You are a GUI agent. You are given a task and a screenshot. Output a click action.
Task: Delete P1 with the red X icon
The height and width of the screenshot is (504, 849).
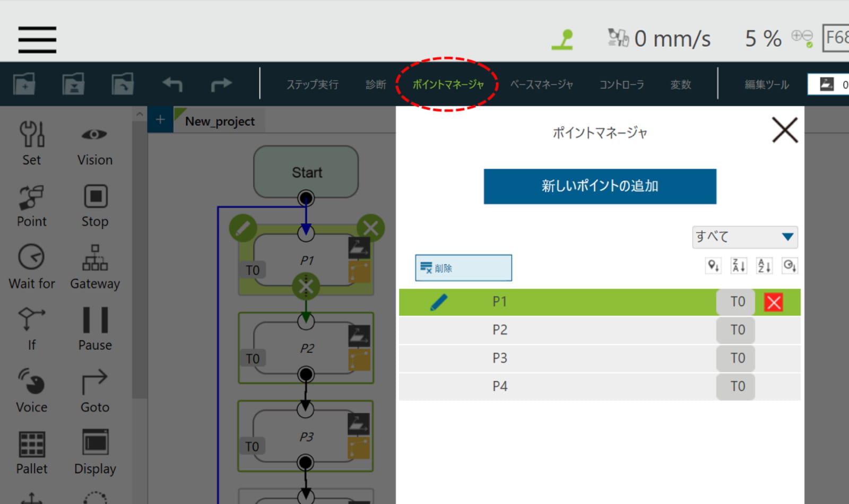(774, 302)
